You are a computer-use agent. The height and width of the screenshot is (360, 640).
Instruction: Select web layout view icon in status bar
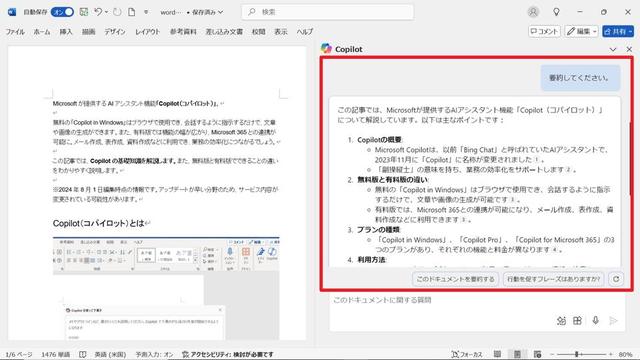(x=537, y=354)
